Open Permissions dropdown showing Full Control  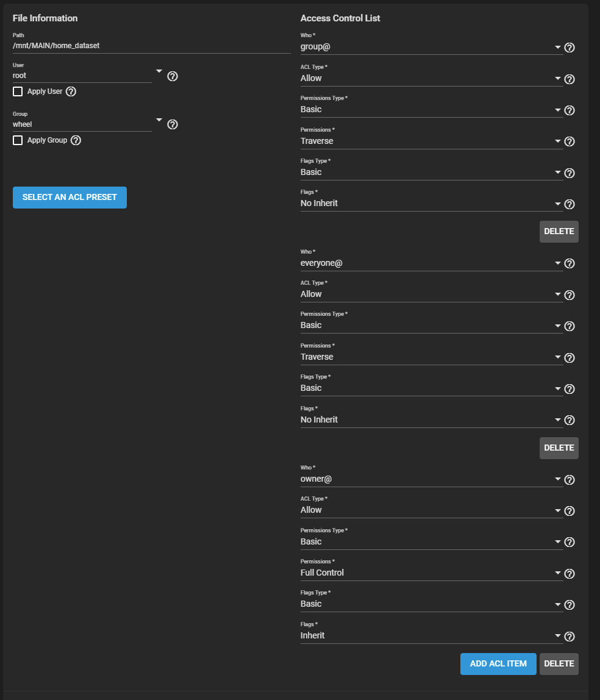click(431, 573)
